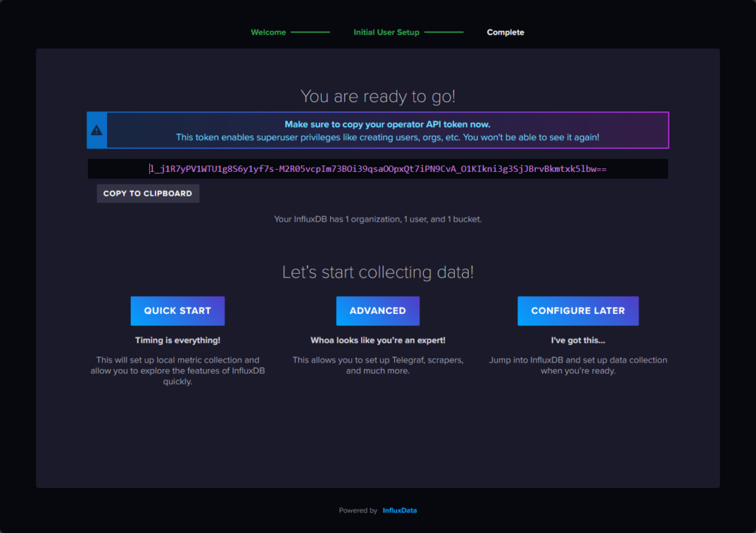Click the warning triangle icon on the banner
This screenshot has height=533, width=756.
pyautogui.click(x=96, y=130)
